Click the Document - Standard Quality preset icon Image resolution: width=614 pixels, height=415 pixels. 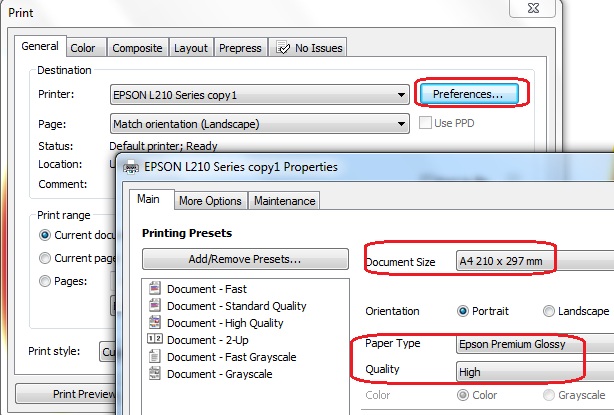[155, 305]
